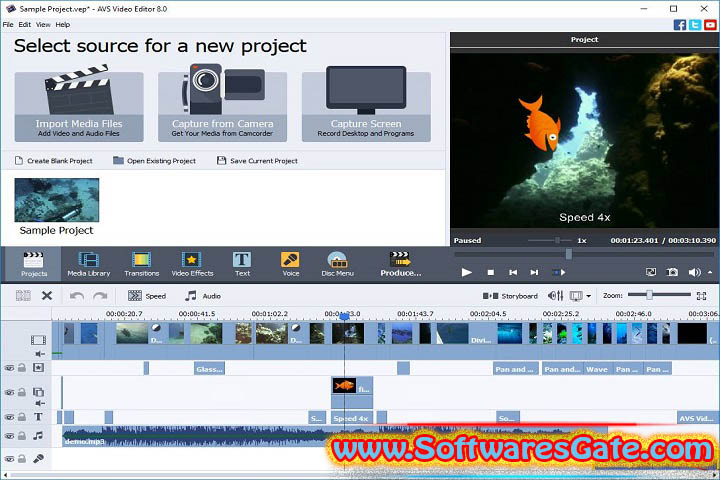Mute the video overlay track audio
This screenshot has width=720, height=480.
(40, 403)
